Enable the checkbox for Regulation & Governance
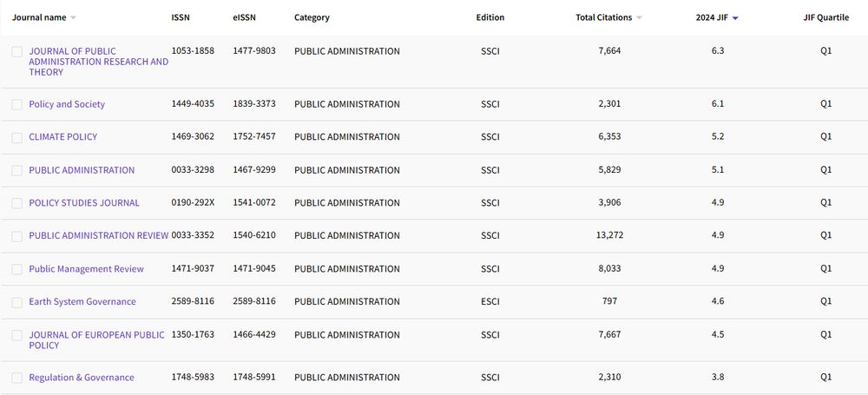The height and width of the screenshot is (395, 868). click(x=16, y=379)
